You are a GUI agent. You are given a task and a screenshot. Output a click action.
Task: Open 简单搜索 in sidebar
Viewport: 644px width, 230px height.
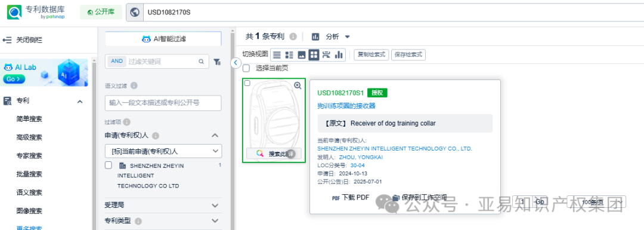(29, 119)
